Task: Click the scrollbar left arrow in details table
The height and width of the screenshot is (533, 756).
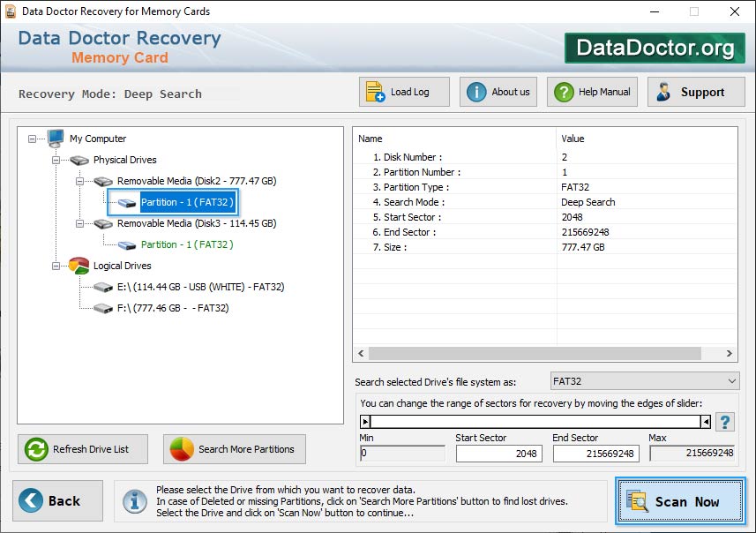Action: 361,354
